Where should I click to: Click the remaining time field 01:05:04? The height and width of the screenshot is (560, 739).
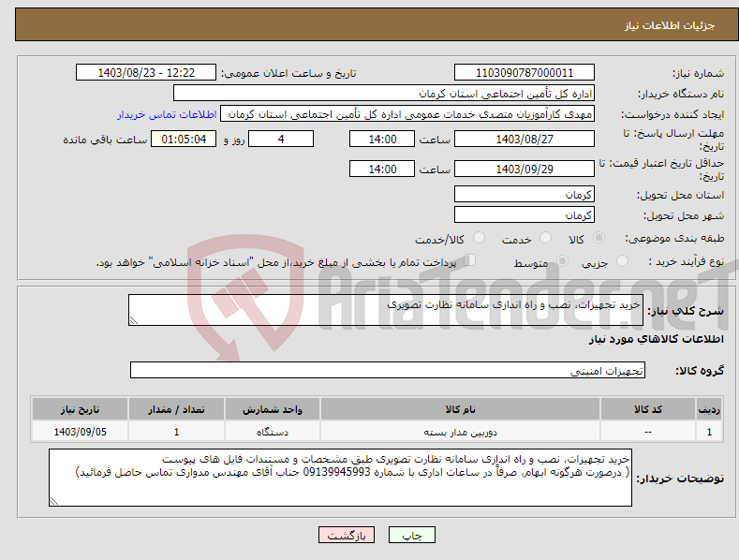(184, 139)
